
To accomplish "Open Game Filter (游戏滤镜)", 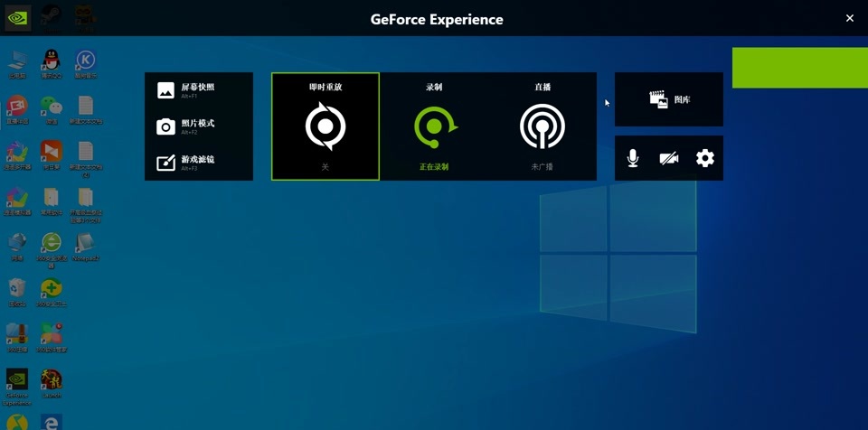I will [x=198, y=162].
